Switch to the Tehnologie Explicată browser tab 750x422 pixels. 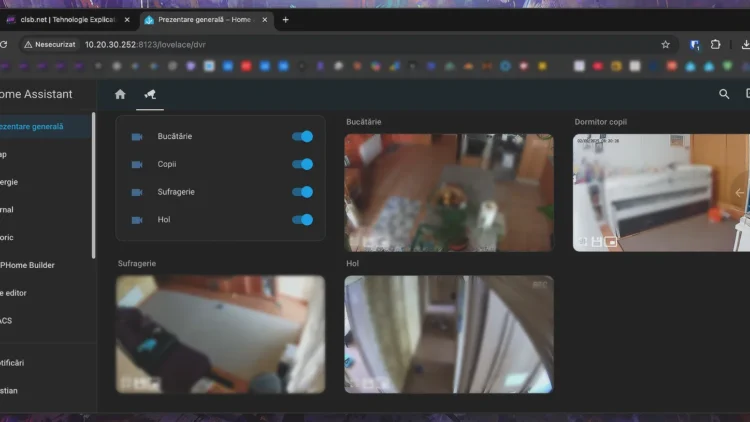pyautogui.click(x=66, y=19)
